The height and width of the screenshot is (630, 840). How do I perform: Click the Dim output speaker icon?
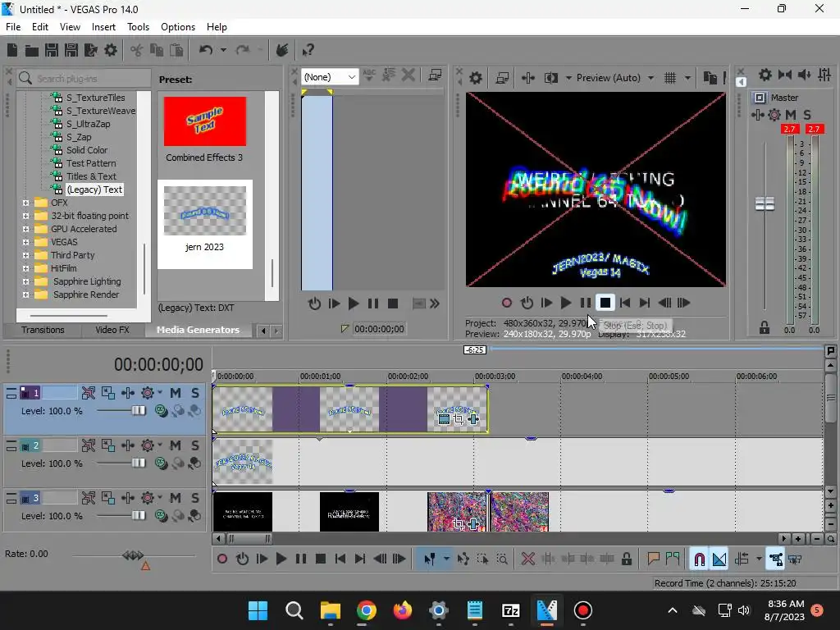pos(805,75)
